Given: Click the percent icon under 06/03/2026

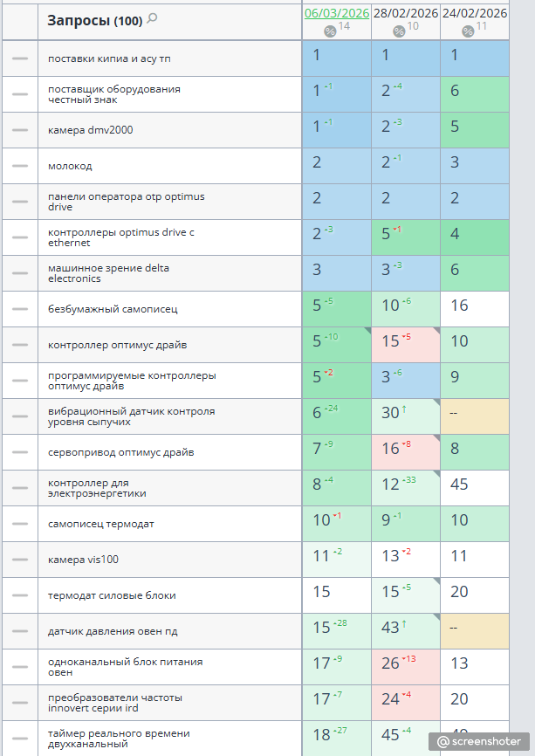Looking at the screenshot, I should coord(330,31).
